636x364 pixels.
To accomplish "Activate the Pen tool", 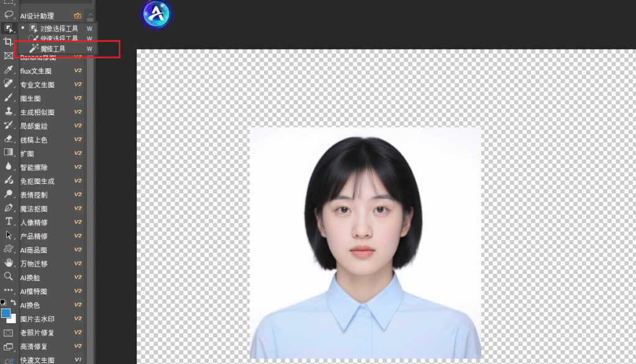I will [x=9, y=207].
